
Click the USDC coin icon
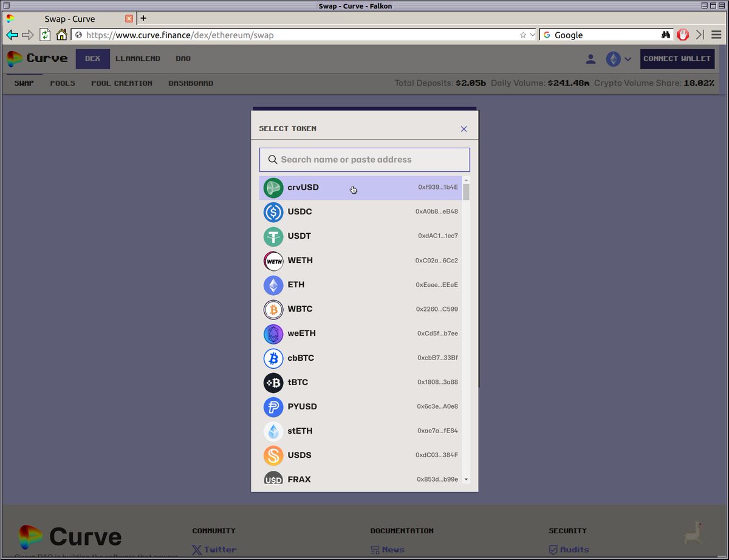pos(273,212)
